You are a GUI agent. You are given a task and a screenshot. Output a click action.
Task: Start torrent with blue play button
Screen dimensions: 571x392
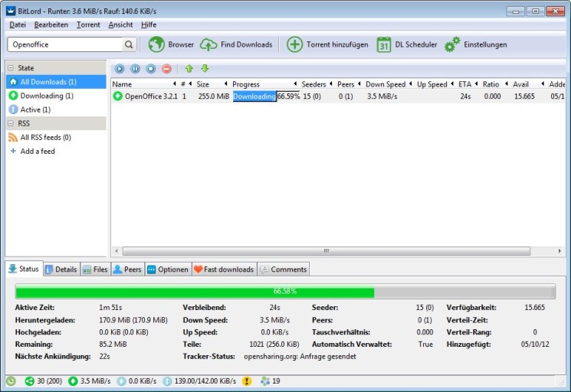tap(120, 68)
